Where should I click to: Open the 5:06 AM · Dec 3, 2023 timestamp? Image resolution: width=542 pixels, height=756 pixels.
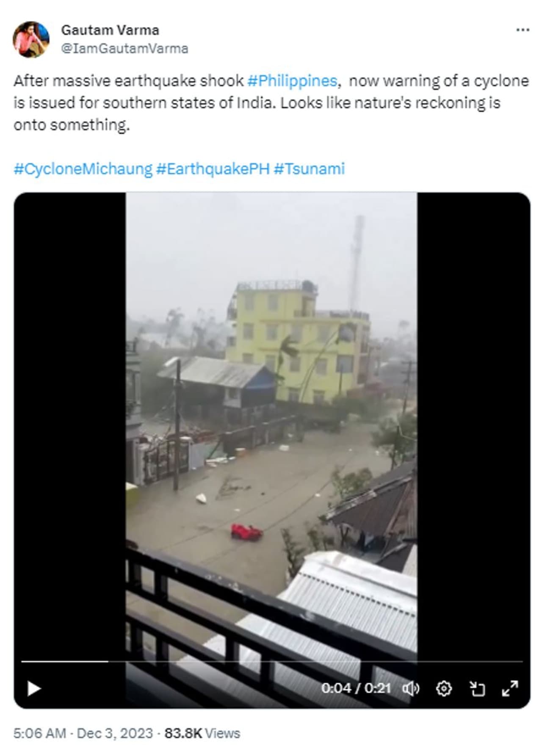(83, 733)
